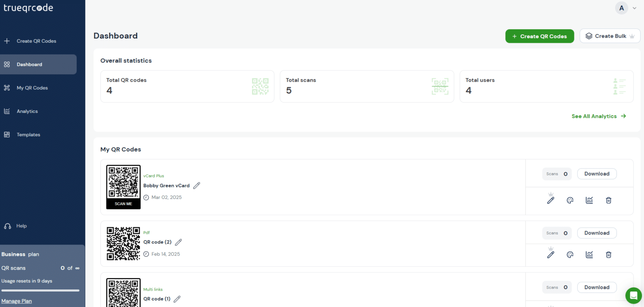The height and width of the screenshot is (307, 644).
Task: View analytics chart for Bobby Green vCard
Action: (x=589, y=200)
